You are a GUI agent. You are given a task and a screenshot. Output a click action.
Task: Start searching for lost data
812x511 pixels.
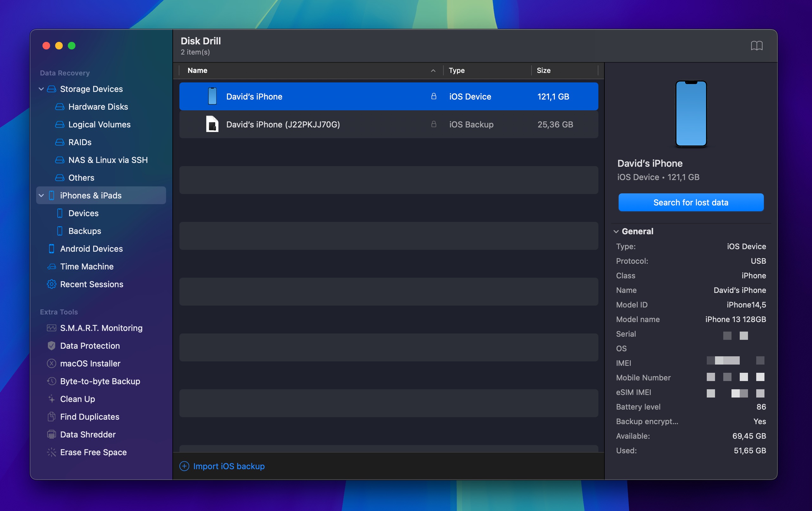coord(691,202)
